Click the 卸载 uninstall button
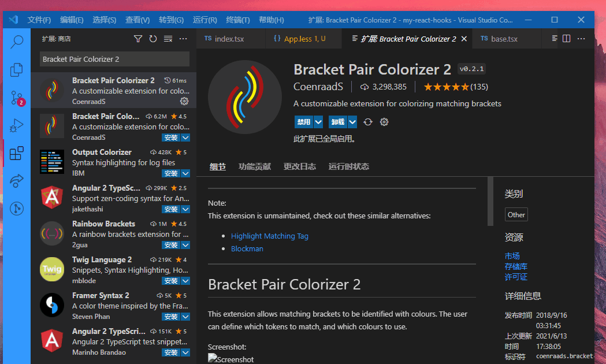The height and width of the screenshot is (364, 606). click(x=338, y=122)
